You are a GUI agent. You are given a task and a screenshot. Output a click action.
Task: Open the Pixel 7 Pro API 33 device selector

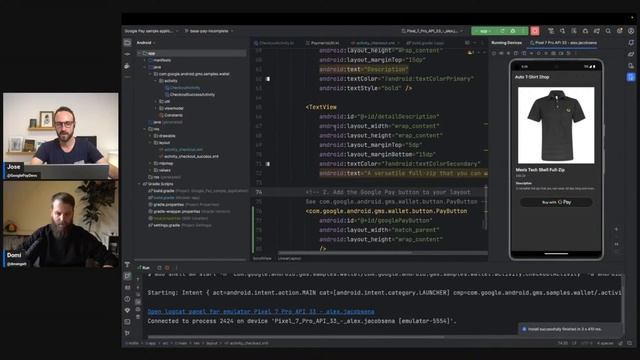[432, 31]
